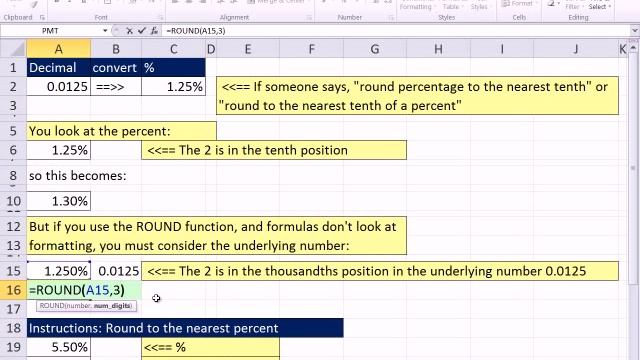This screenshot has width=640, height=360.
Task: Select cell B15 showing 0.0125
Action: tap(116, 271)
